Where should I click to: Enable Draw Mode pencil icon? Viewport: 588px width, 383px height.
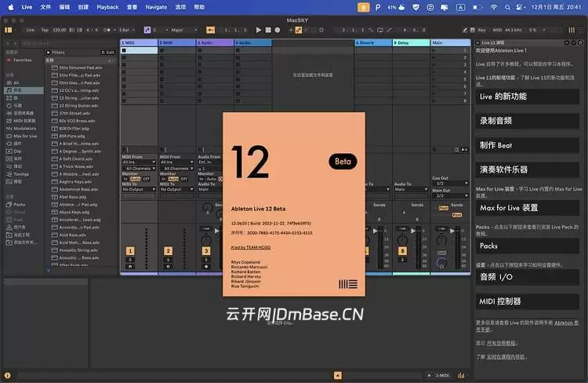click(465, 30)
